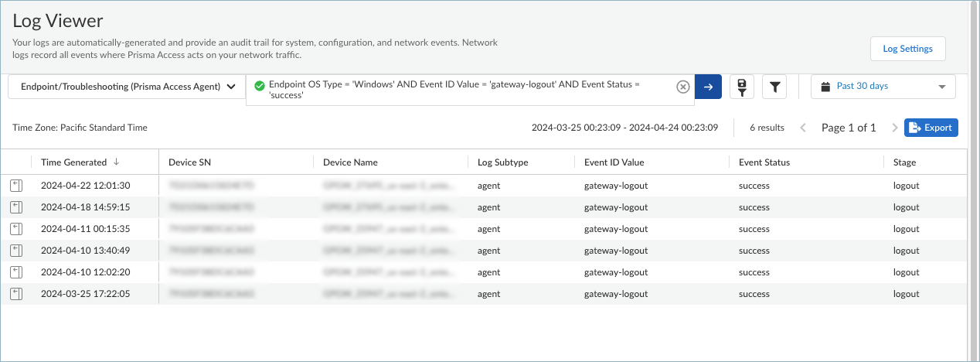The height and width of the screenshot is (362, 980).
Task: Go to the previous page of results
Action: (803, 128)
